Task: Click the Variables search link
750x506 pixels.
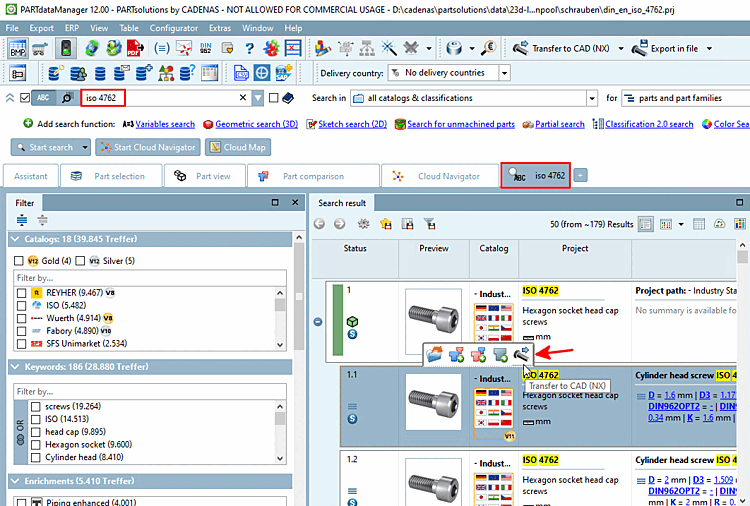Action: tap(165, 124)
